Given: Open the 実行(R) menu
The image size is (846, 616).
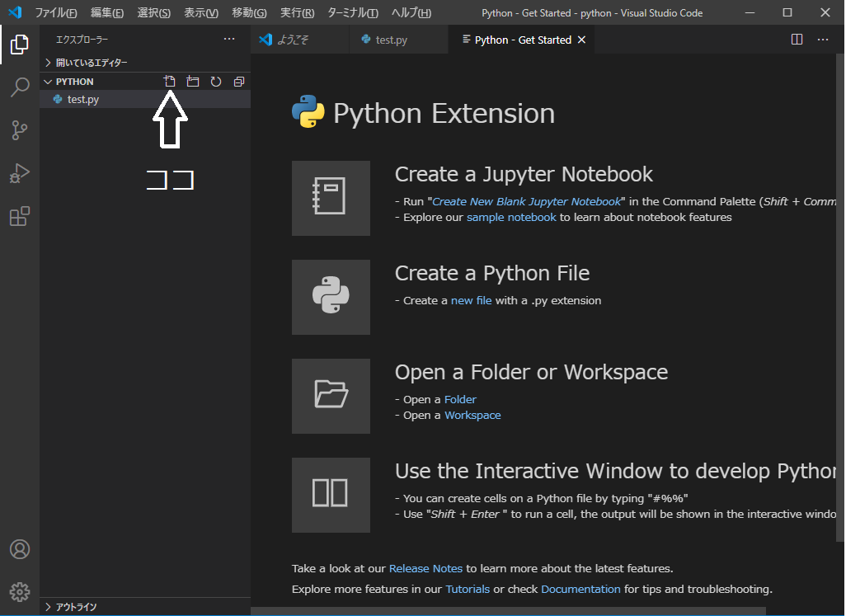Looking at the screenshot, I should (x=298, y=12).
